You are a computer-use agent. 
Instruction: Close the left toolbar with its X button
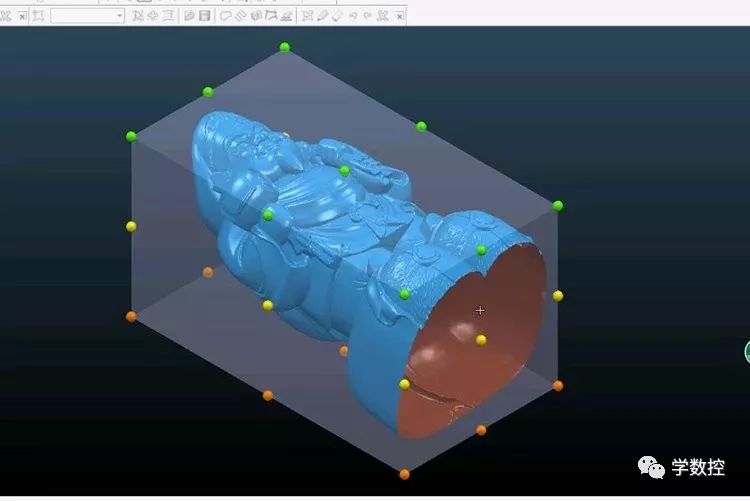[x=22, y=17]
